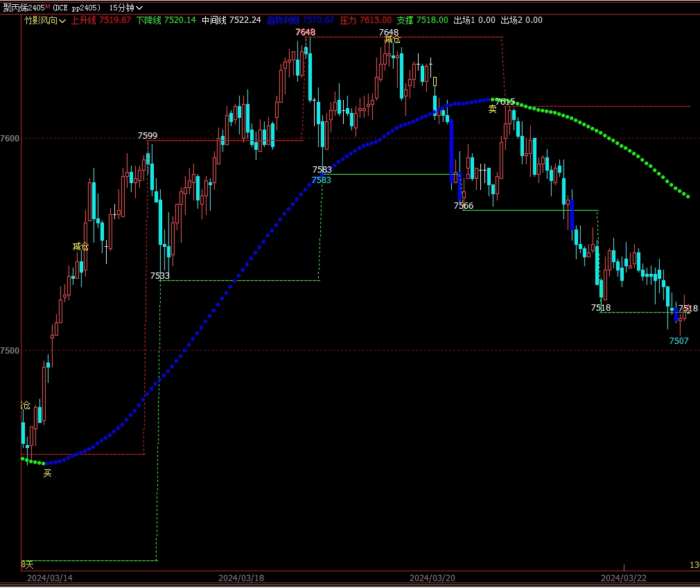This screenshot has height=588, width=700.
Task: Select the cyan 7507 low price label
Action: (x=679, y=341)
